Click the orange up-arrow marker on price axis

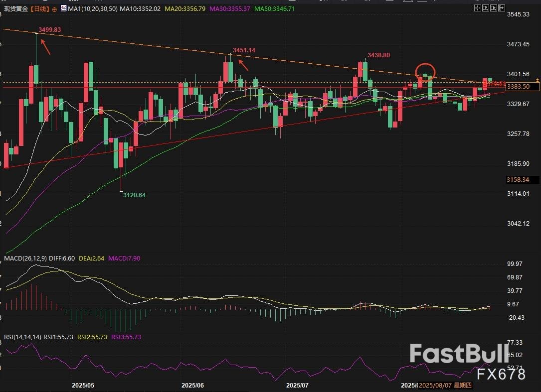point(537,80)
